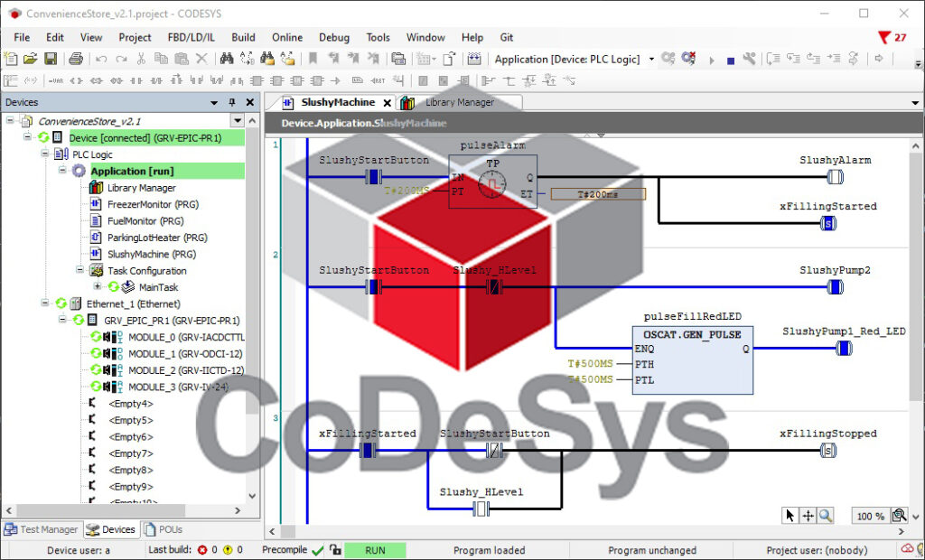This screenshot has width=925, height=560.
Task: Open the zoom magnifier tool
Action: [826, 516]
